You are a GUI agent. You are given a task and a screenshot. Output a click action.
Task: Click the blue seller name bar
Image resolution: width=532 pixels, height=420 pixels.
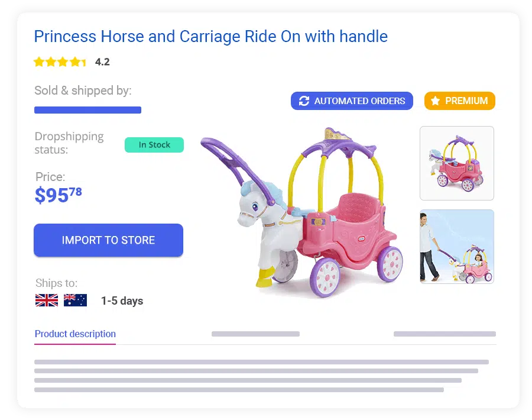click(x=87, y=110)
